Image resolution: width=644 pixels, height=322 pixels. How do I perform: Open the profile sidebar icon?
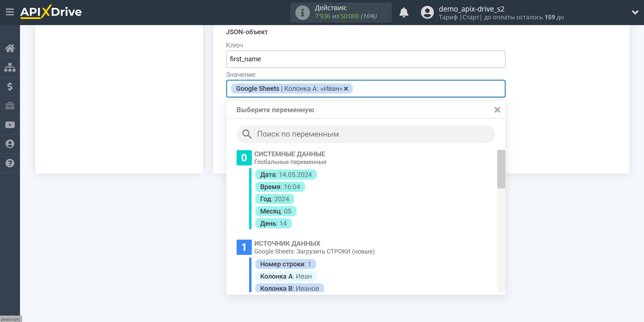tap(10, 144)
